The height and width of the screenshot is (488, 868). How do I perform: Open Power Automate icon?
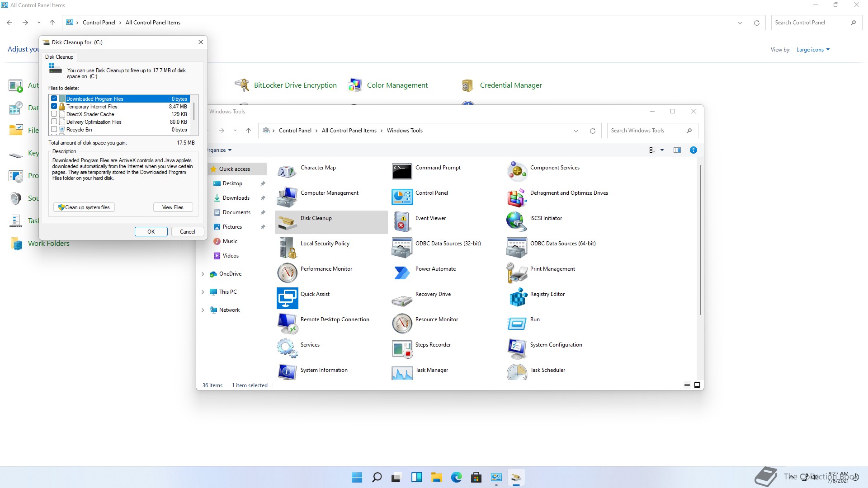(402, 273)
